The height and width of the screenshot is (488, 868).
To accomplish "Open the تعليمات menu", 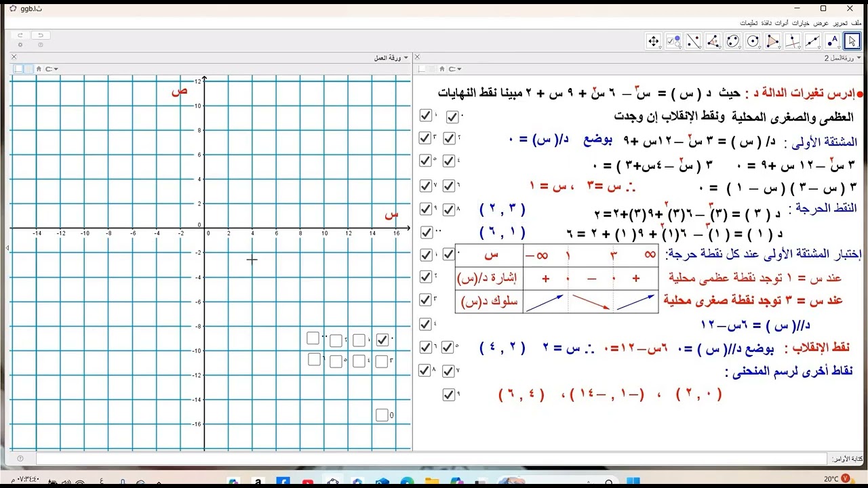I will point(749,23).
